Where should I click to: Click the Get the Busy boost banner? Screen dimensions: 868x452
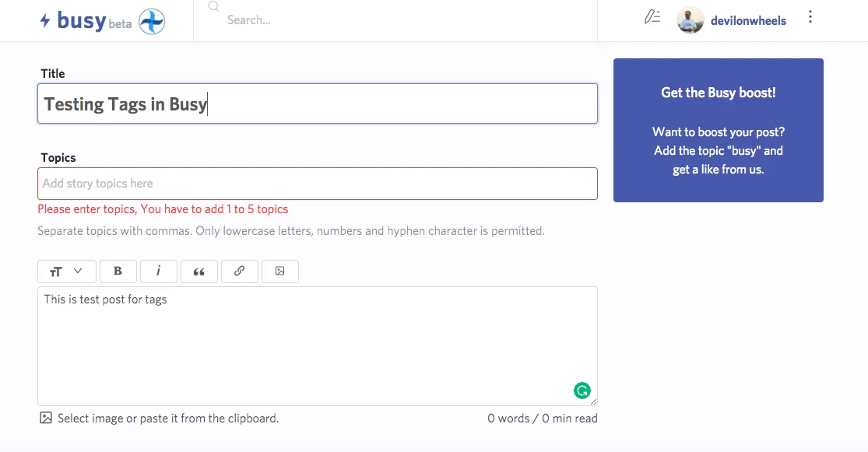coord(719,130)
